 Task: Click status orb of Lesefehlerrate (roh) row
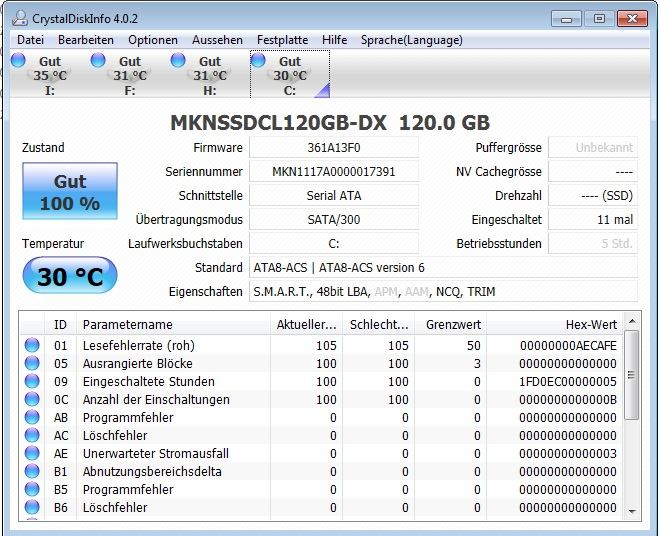[x=32, y=345]
